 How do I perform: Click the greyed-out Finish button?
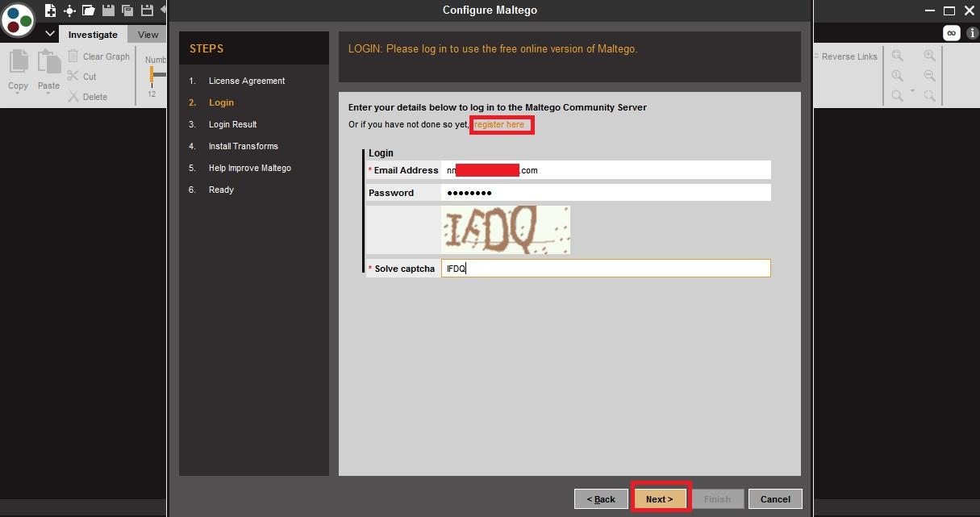pos(717,499)
